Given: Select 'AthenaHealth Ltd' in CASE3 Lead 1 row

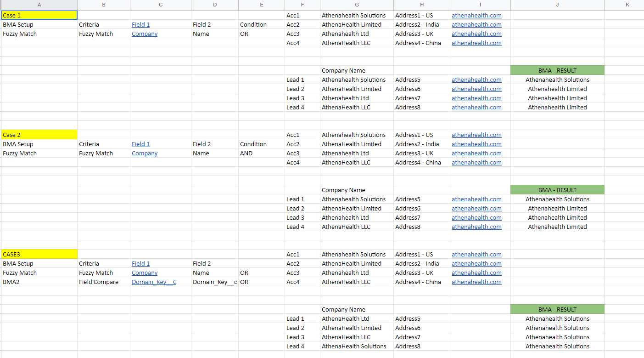Looking at the screenshot, I should click(x=357, y=318).
